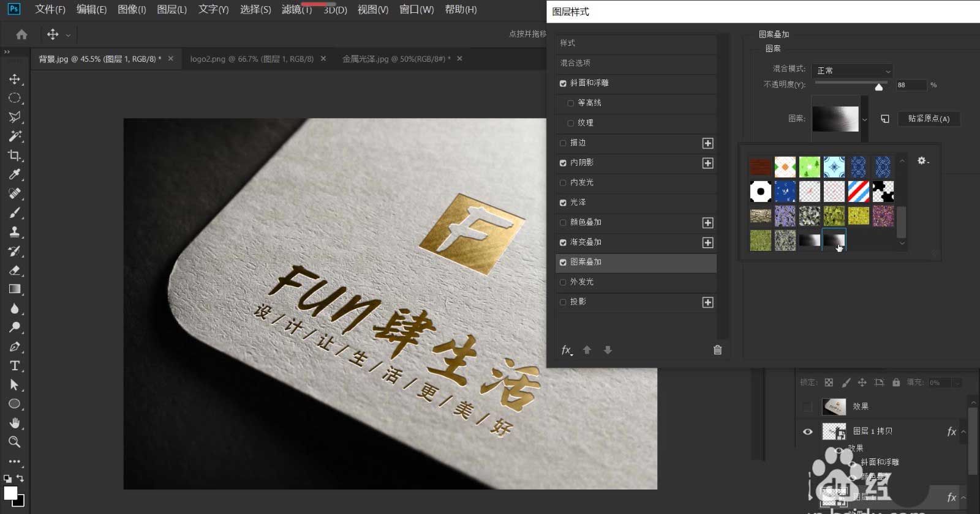Open the 图层(L) menu
Image resolution: width=980 pixels, height=514 pixels.
(172, 9)
